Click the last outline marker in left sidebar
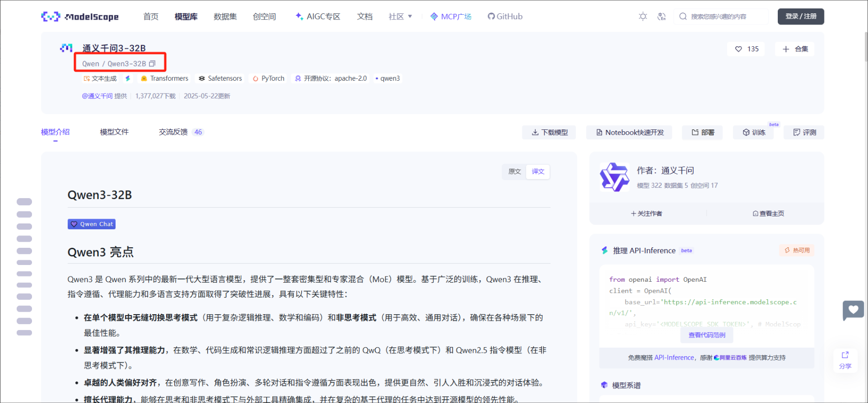This screenshot has height=403, width=868. point(24,333)
